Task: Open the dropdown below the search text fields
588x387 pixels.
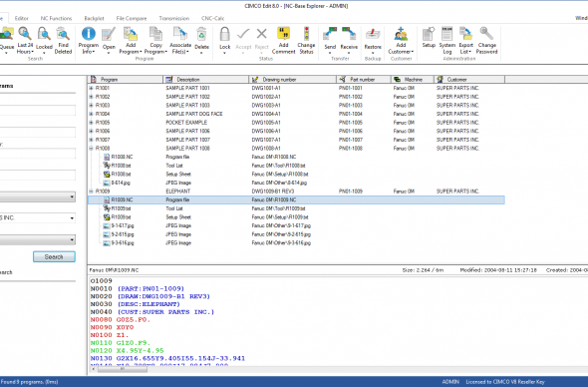Action: pyautogui.click(x=72, y=196)
